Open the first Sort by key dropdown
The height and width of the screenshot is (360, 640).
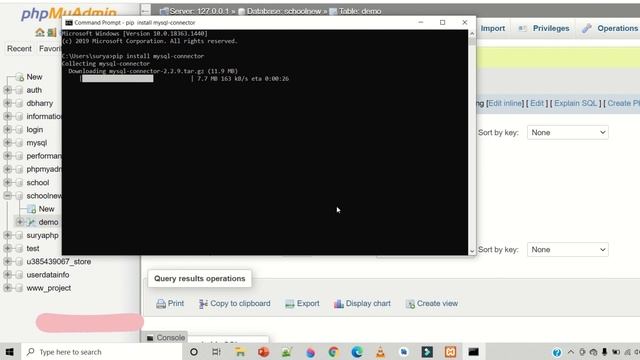point(567,133)
